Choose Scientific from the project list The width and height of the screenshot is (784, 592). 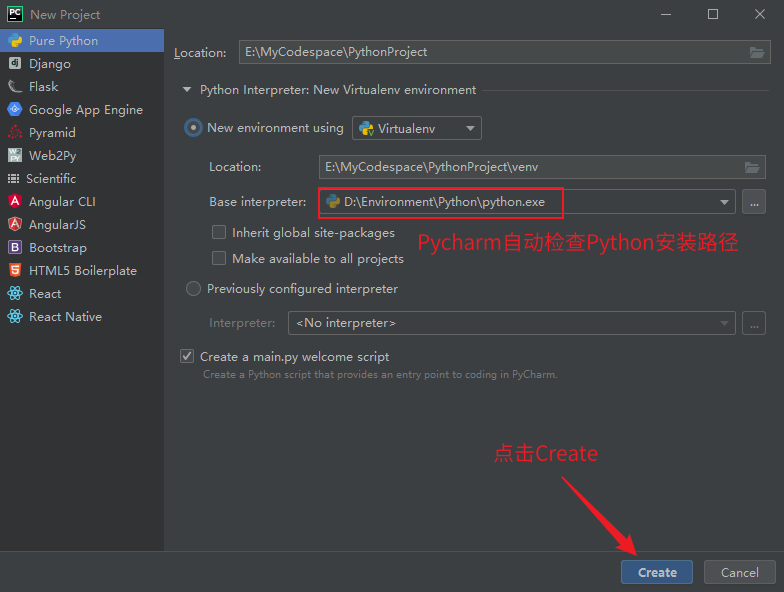[51, 179]
